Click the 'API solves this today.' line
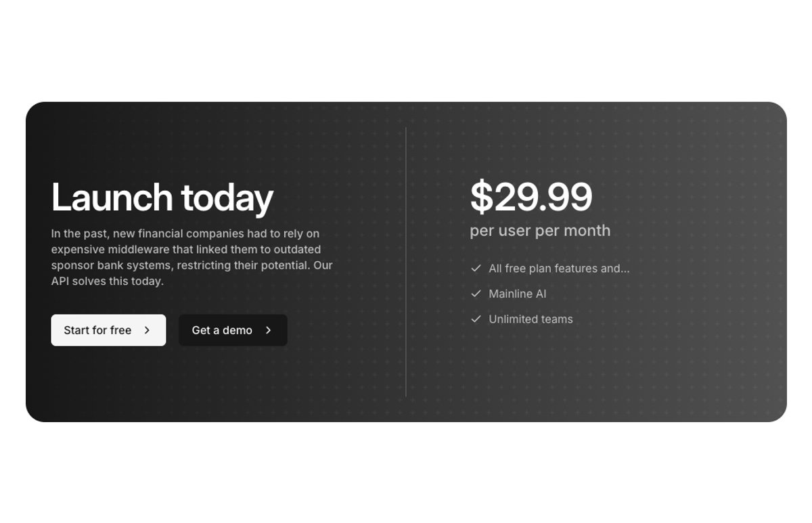The image size is (812, 523). tap(108, 281)
